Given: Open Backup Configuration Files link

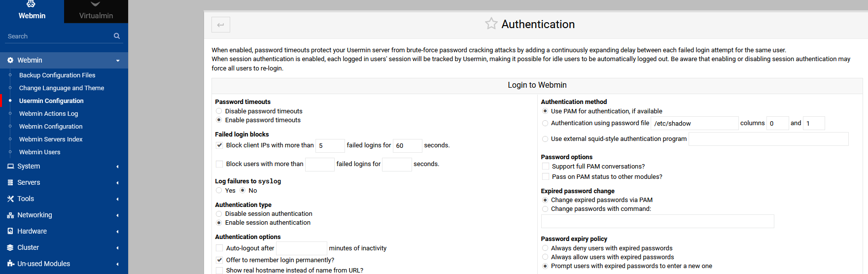Looking at the screenshot, I should click(x=57, y=75).
